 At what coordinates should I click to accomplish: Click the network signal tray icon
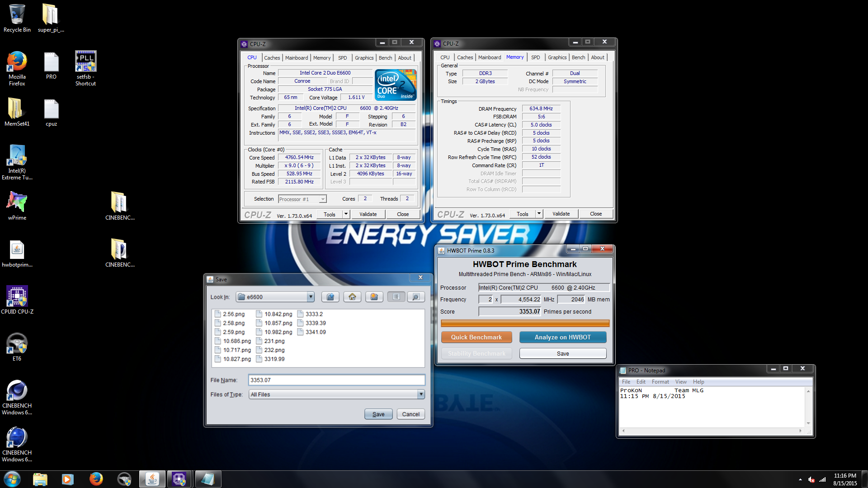(x=823, y=479)
